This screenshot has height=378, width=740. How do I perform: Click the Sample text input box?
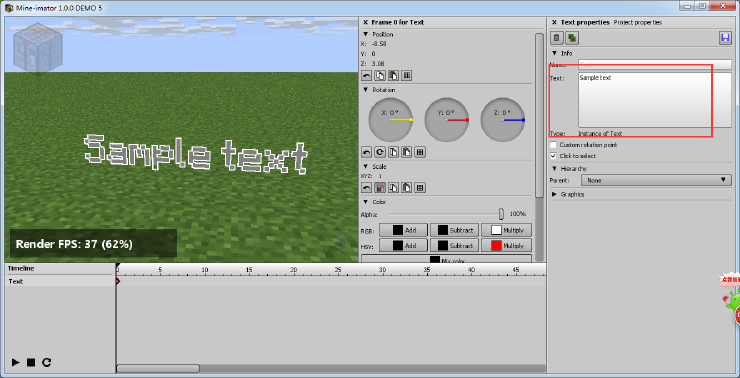point(655,100)
